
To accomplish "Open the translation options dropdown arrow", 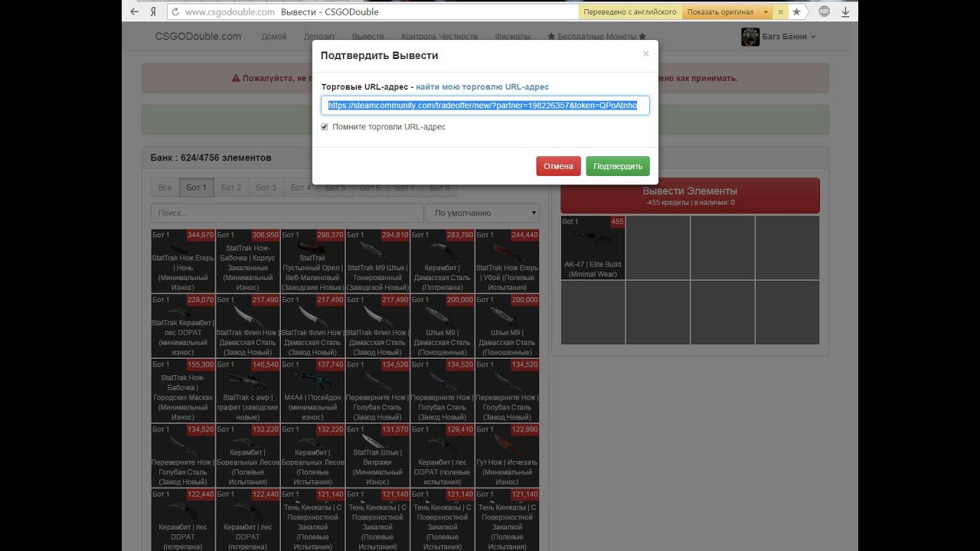I will (764, 12).
